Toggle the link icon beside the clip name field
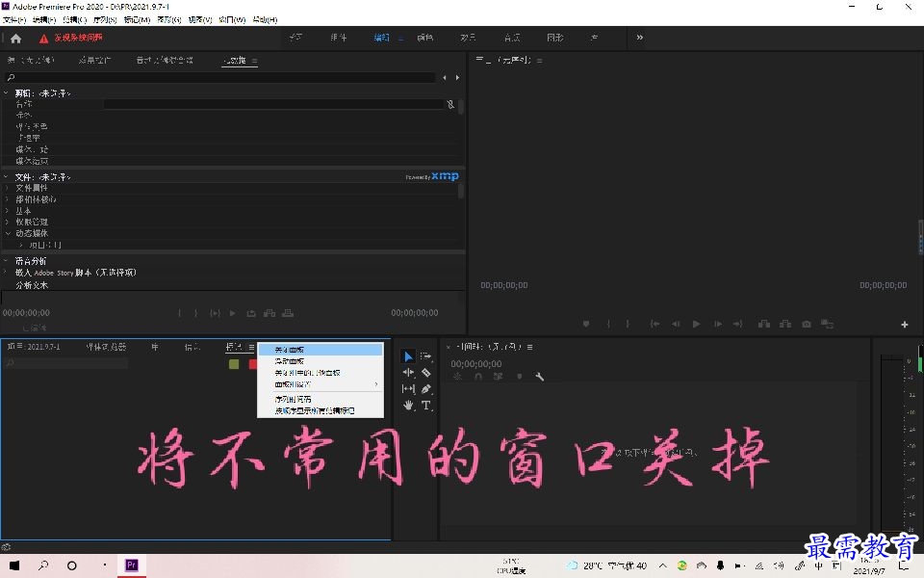Screen dimensions: 924x578 click(x=450, y=104)
